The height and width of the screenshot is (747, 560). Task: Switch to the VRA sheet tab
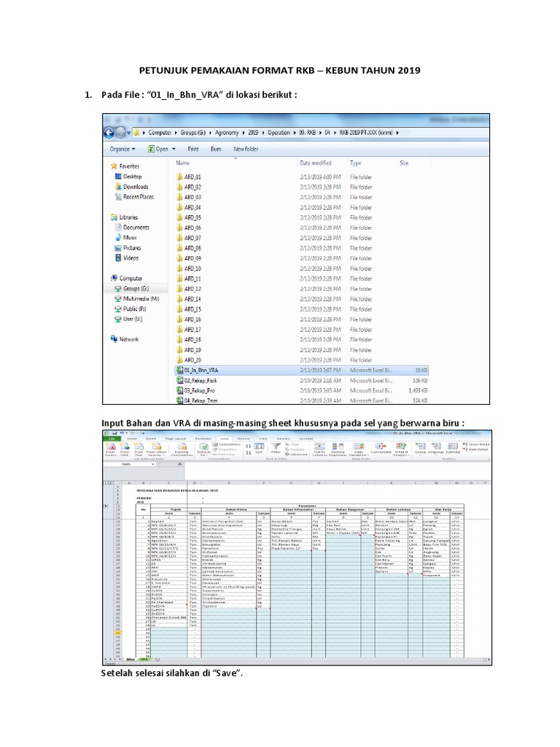point(144,659)
